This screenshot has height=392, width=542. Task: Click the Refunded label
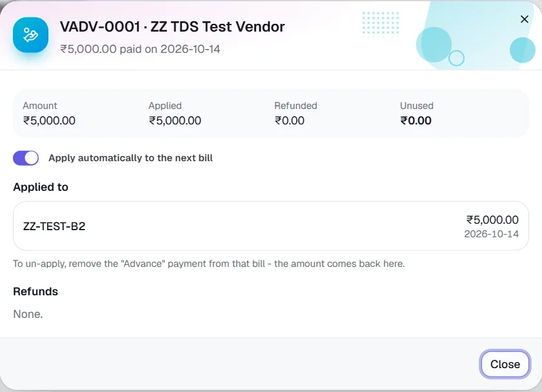[296, 106]
